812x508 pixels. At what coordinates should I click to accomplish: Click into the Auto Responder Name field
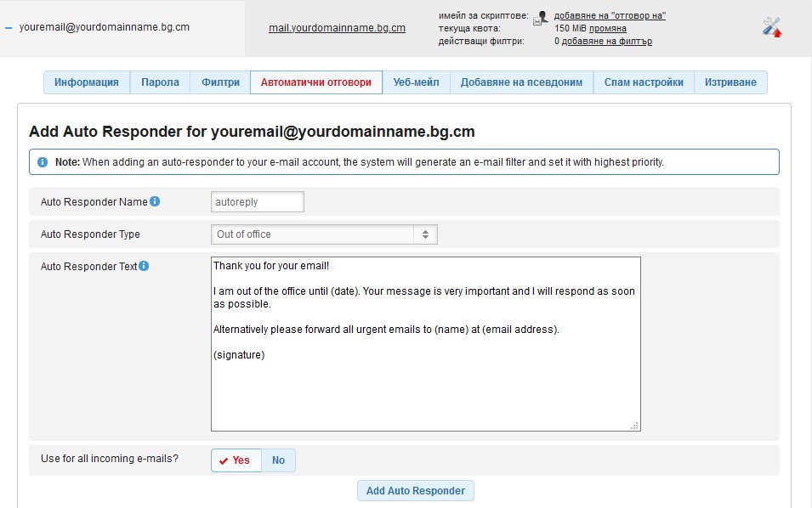click(x=258, y=201)
